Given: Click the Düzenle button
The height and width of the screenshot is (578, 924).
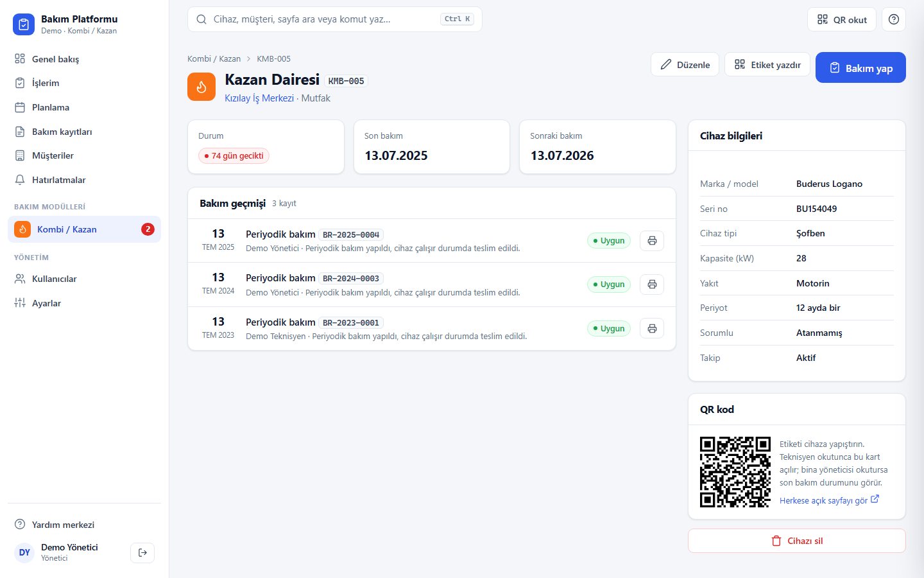Looking at the screenshot, I should point(685,64).
